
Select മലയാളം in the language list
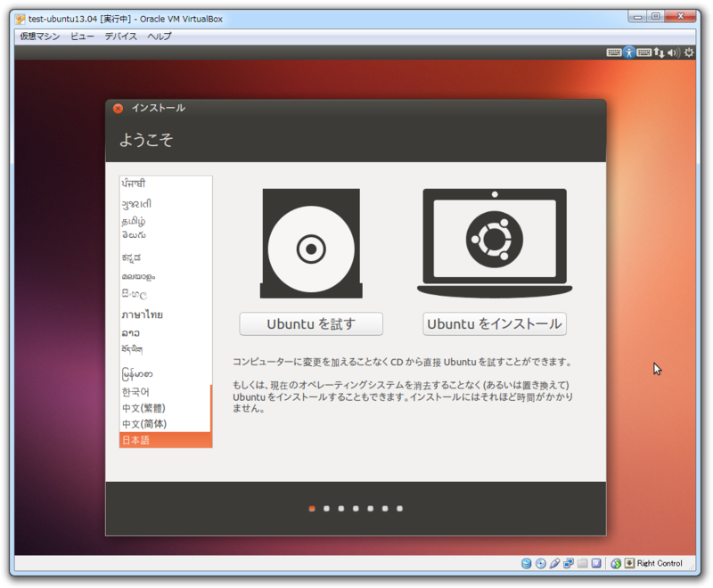[166, 276]
